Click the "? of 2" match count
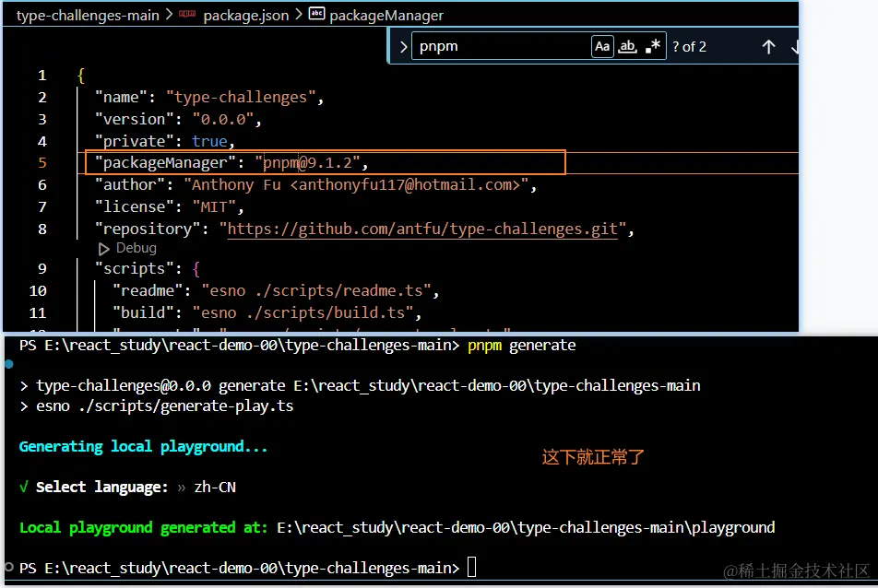This screenshot has height=588, width=878. click(689, 47)
